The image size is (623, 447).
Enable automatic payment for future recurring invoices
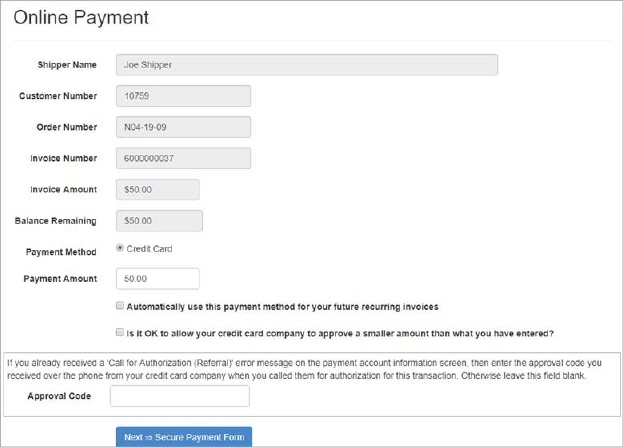pos(120,306)
